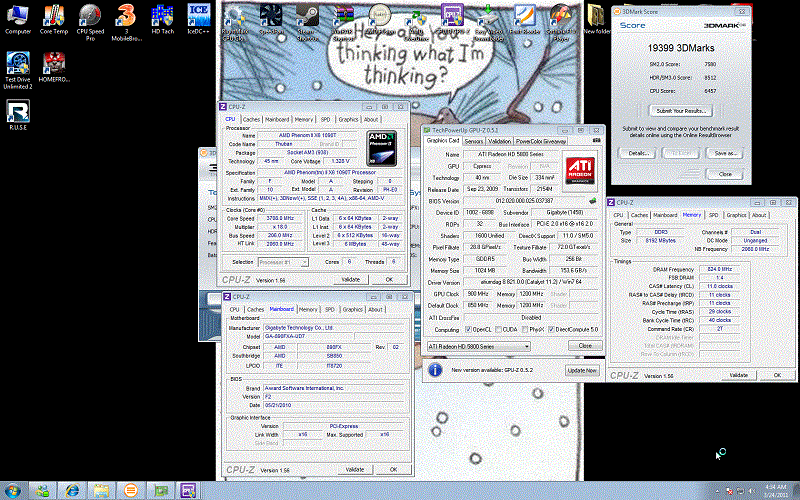Viewport: 800px width, 500px height.
Task: Click the taskbar clock
Action: [776, 491]
